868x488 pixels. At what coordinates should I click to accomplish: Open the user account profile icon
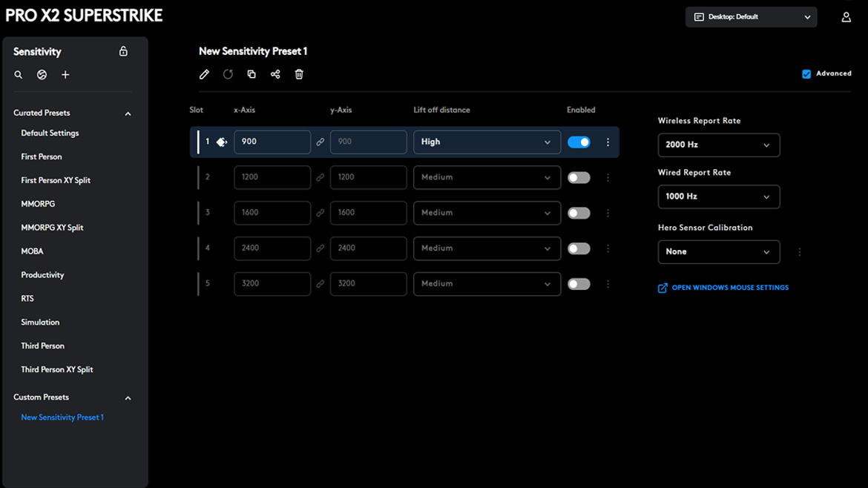pyautogui.click(x=846, y=17)
